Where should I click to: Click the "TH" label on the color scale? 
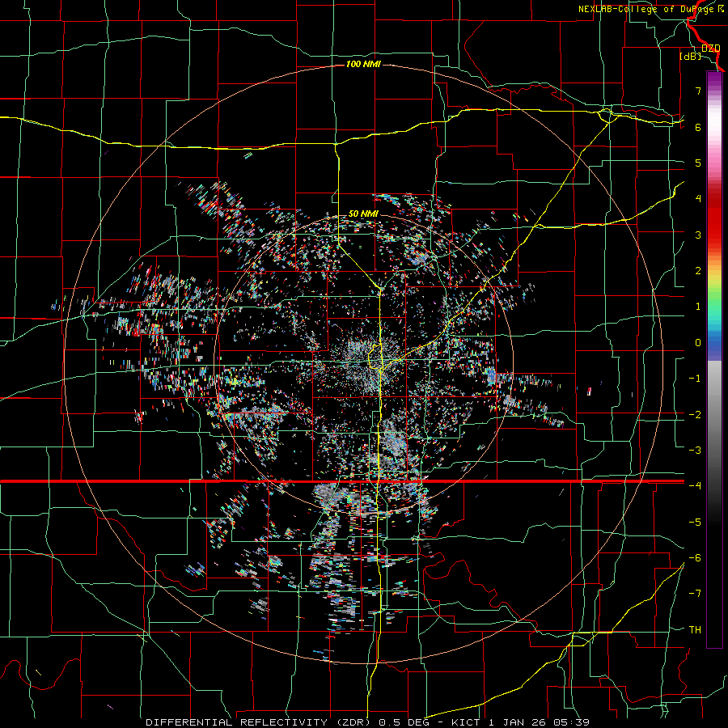tap(695, 630)
